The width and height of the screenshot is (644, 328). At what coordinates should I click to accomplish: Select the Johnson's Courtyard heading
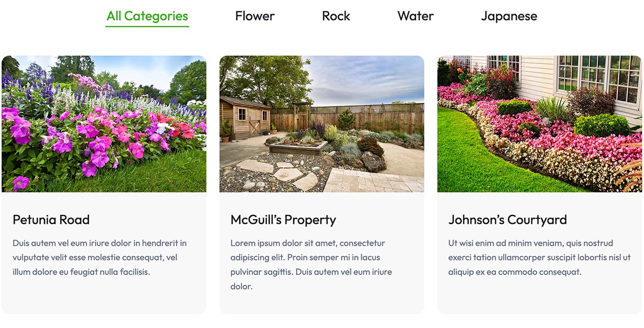pos(507,220)
